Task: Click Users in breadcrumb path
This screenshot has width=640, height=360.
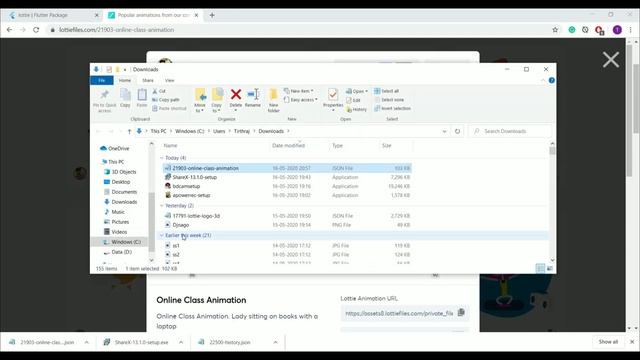Action: click(x=219, y=131)
